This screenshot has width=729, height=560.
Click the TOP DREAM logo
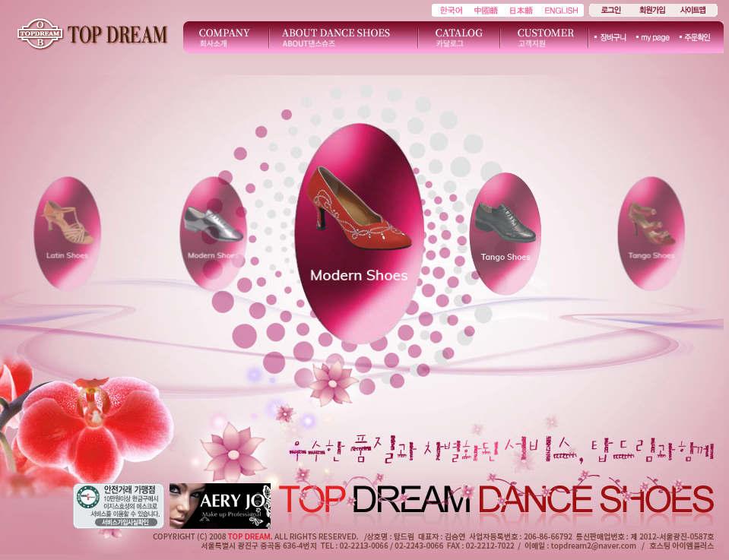(92, 34)
